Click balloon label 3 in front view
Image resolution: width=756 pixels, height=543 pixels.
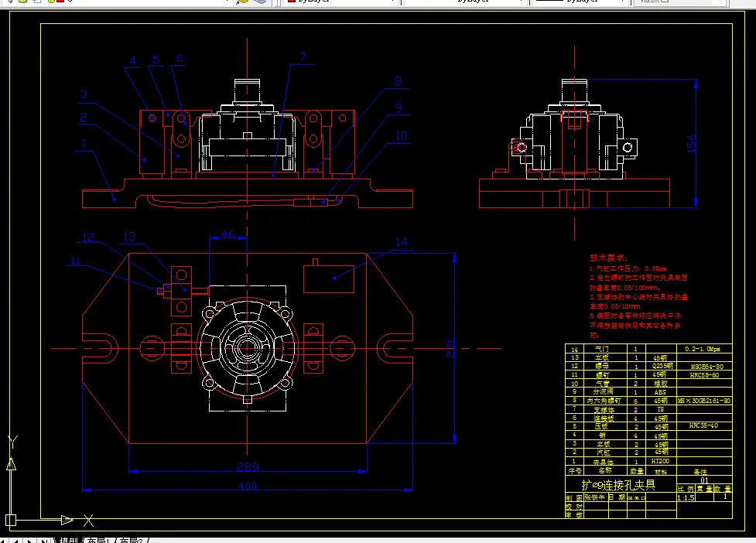point(84,94)
